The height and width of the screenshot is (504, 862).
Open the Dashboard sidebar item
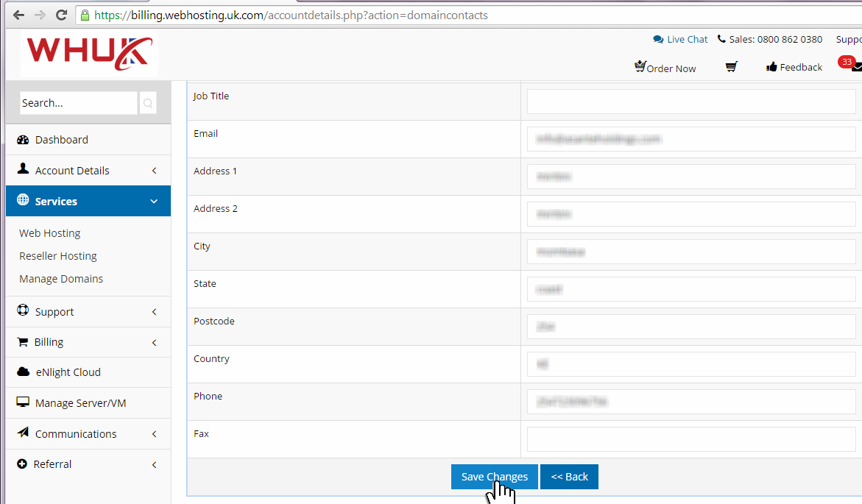click(61, 140)
